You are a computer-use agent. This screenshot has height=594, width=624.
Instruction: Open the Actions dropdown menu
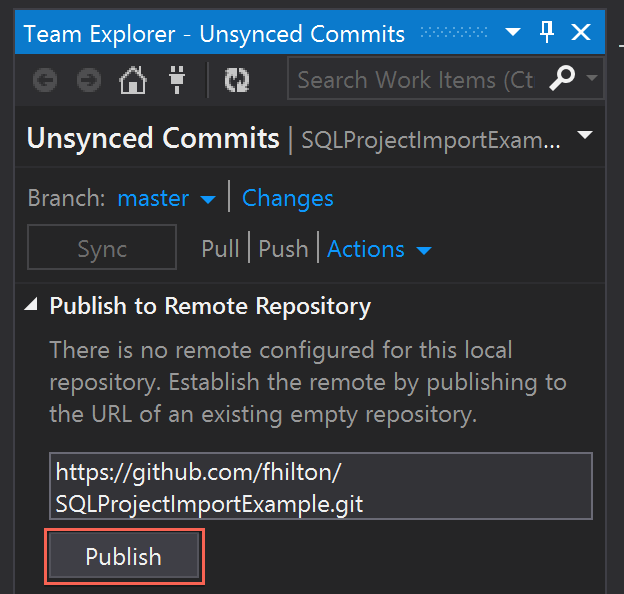[x=379, y=250]
